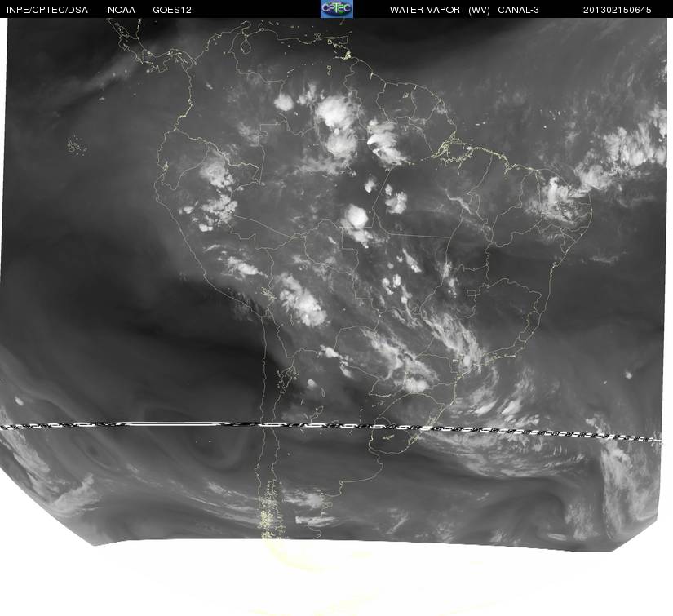The height and width of the screenshot is (616, 673).
Task: Click the INPE/CPTEC/DSA label
Action: tap(47, 10)
